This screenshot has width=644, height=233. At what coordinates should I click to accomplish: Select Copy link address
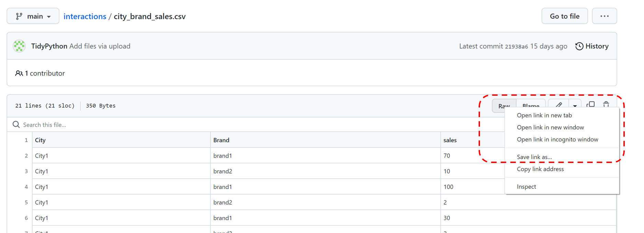(x=540, y=169)
